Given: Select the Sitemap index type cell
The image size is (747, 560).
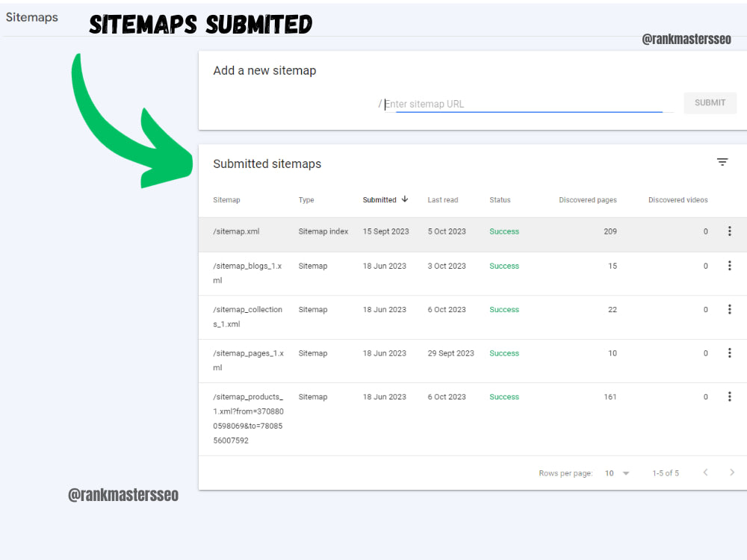Looking at the screenshot, I should [323, 231].
